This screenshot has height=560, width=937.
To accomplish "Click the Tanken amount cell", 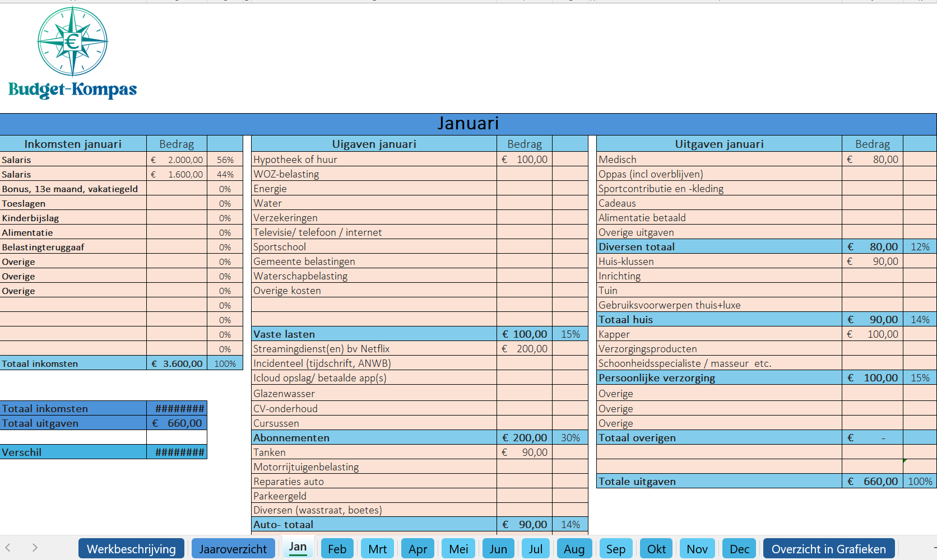I will 525,452.
